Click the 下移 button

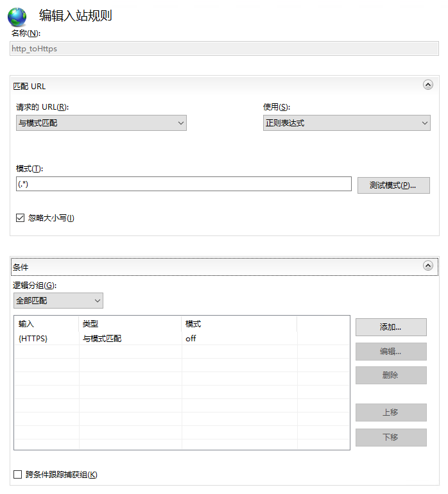(391, 438)
